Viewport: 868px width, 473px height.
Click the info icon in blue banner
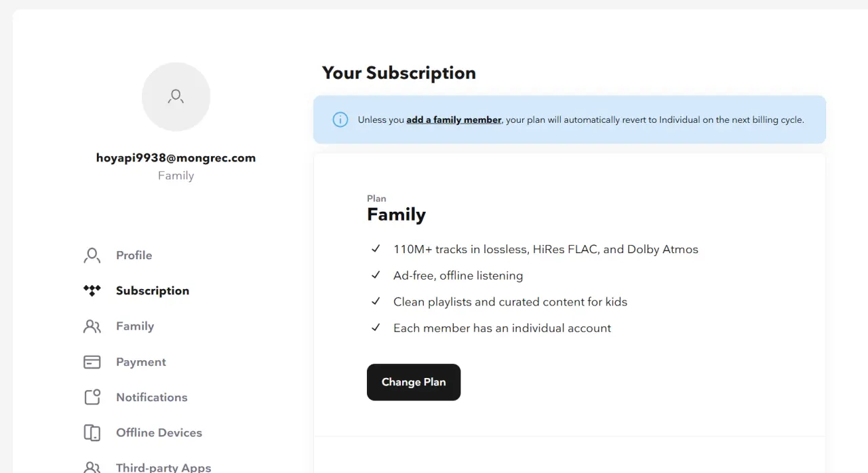340,119
